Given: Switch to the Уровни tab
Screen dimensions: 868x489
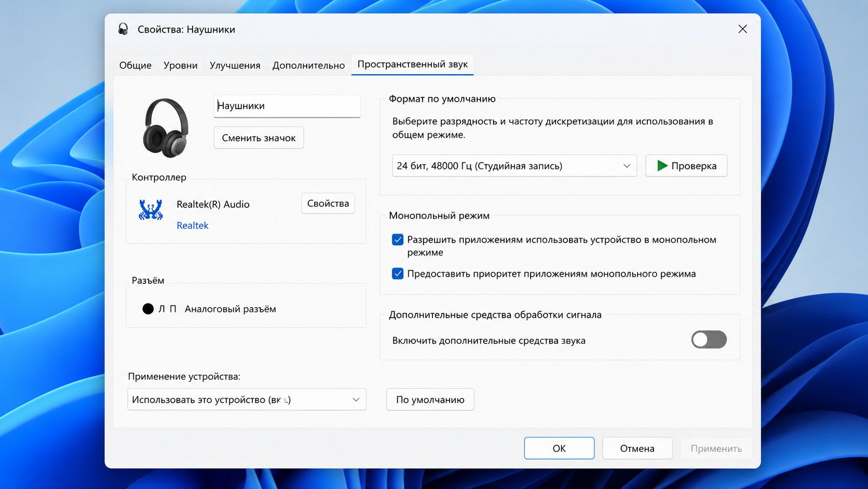Looking at the screenshot, I should click(180, 65).
